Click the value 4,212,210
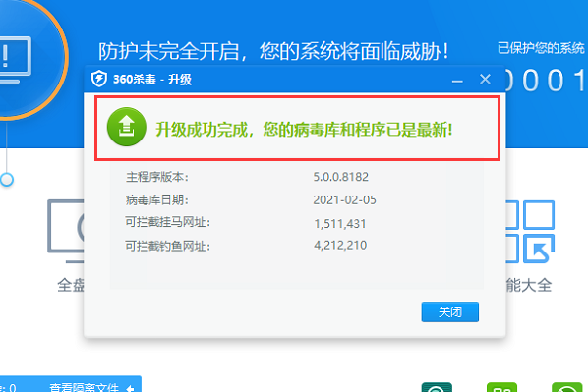 coord(340,245)
